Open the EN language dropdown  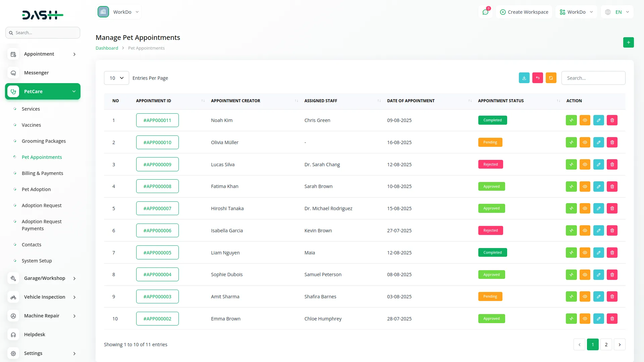tap(618, 12)
